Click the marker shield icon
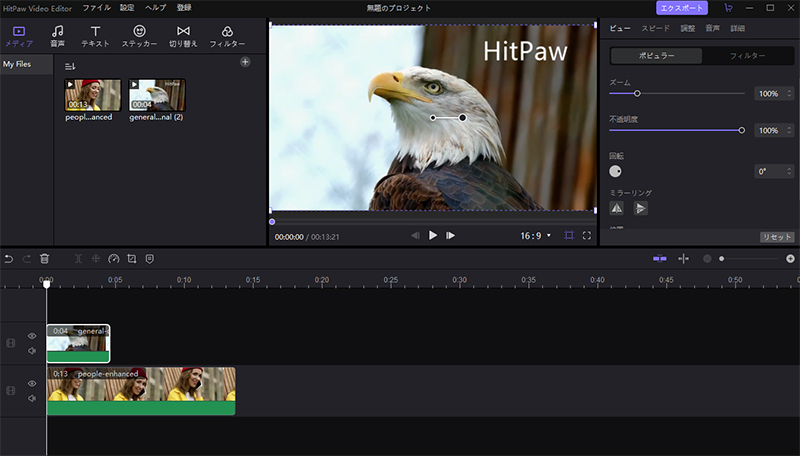Screen dimensions: 800x456 coord(149,259)
